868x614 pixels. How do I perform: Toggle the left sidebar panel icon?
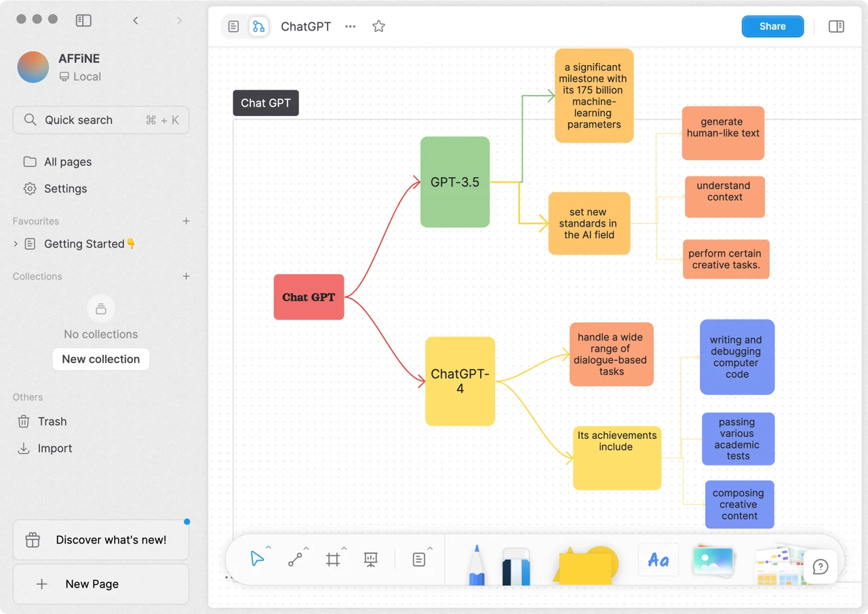83,20
